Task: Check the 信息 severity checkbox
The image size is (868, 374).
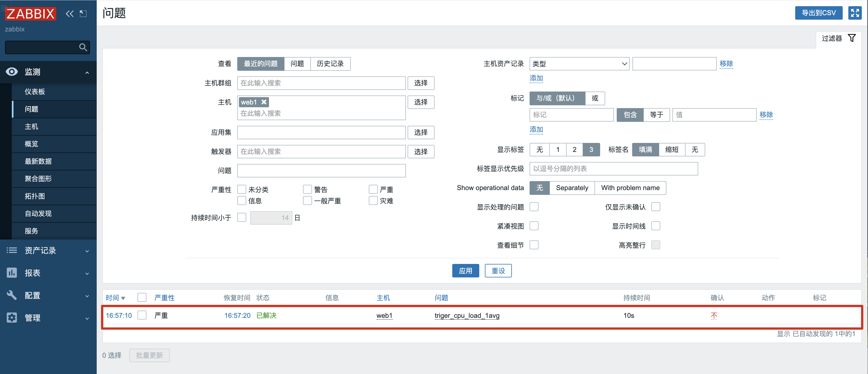Action: (242, 201)
